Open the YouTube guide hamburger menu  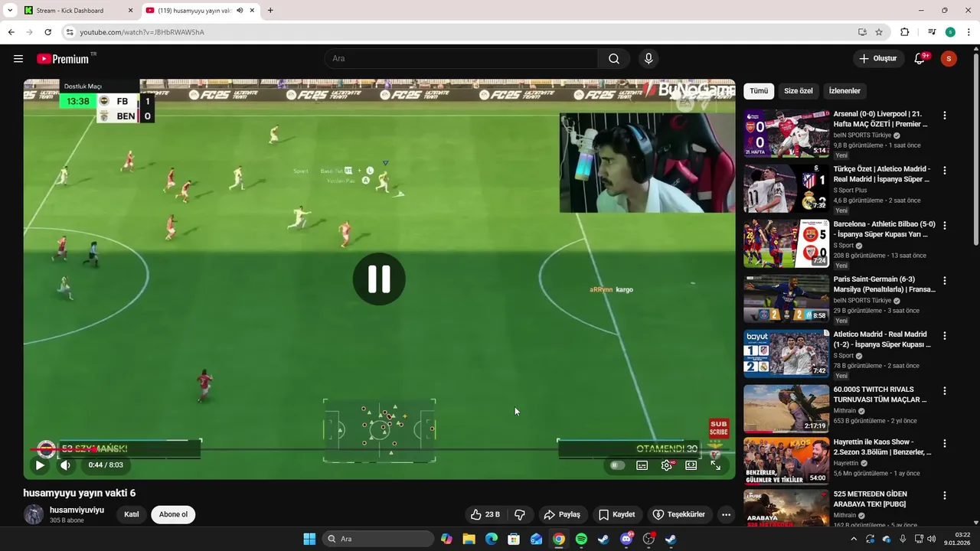pos(18,59)
